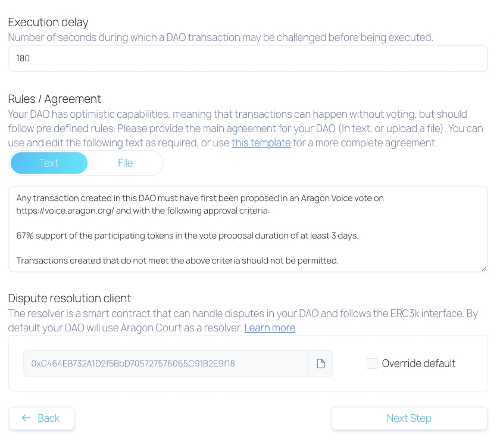500x448 pixels.
Task: Open the this template link
Action: 261,143
